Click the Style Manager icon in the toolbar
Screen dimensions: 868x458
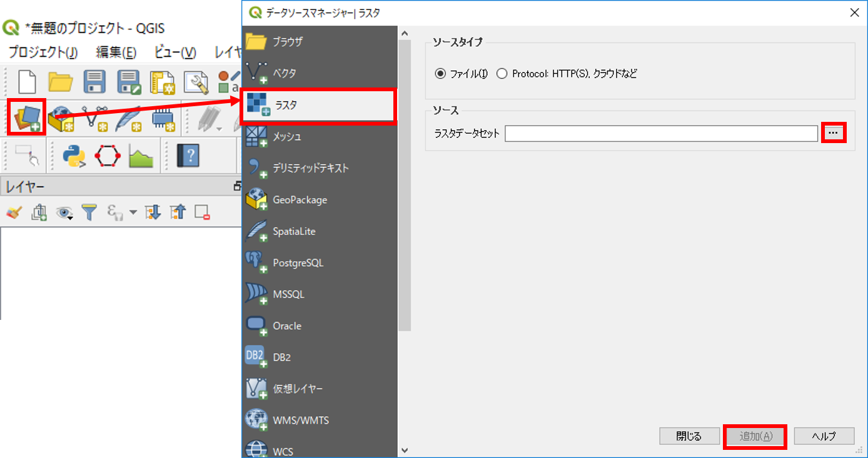pos(229,82)
